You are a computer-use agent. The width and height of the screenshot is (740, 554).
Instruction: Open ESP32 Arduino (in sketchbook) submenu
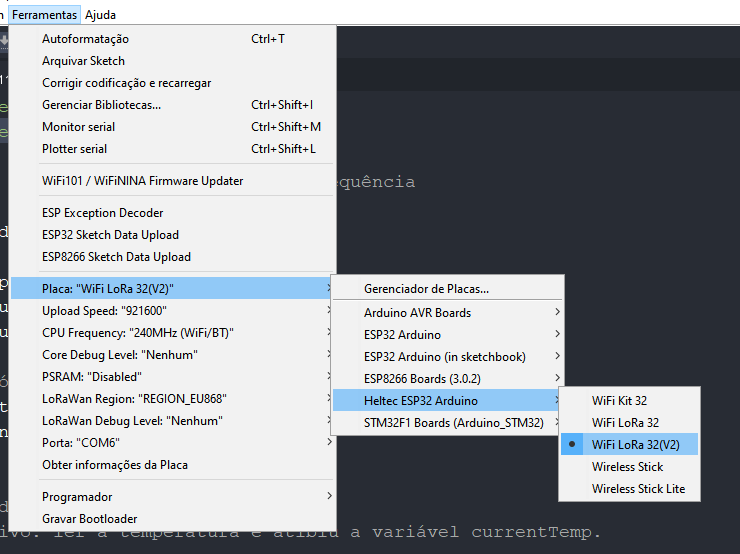point(444,357)
